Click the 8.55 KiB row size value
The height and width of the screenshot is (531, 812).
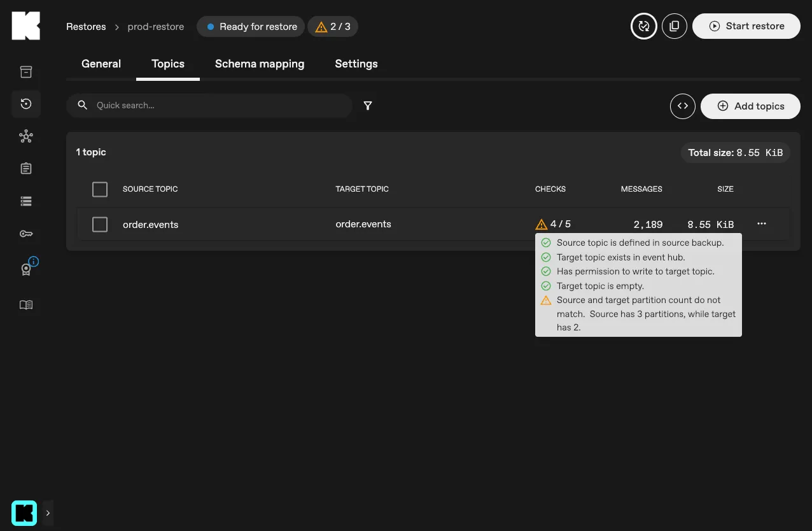click(711, 225)
